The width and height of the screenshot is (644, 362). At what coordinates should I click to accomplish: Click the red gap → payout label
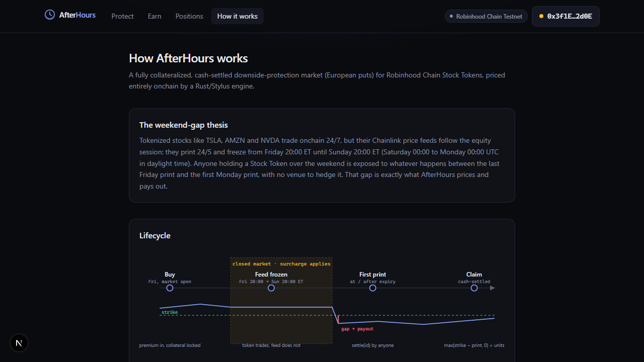pos(357,329)
